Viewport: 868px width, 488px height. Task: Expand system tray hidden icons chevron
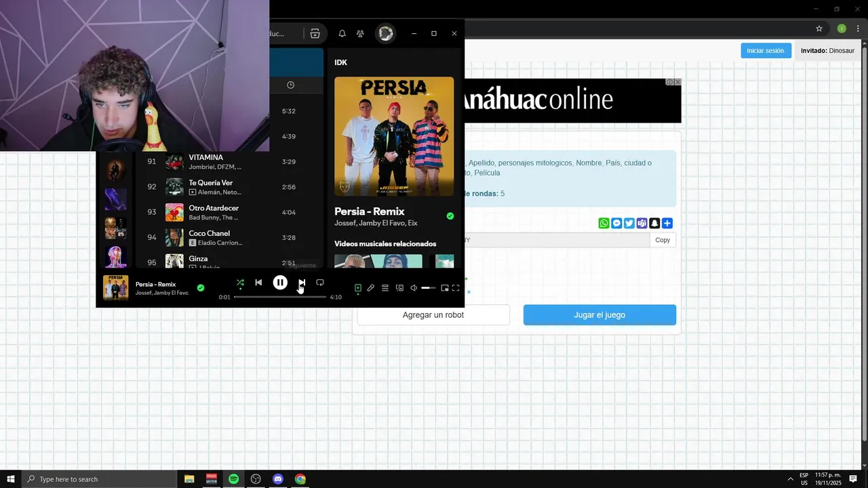[790, 479]
